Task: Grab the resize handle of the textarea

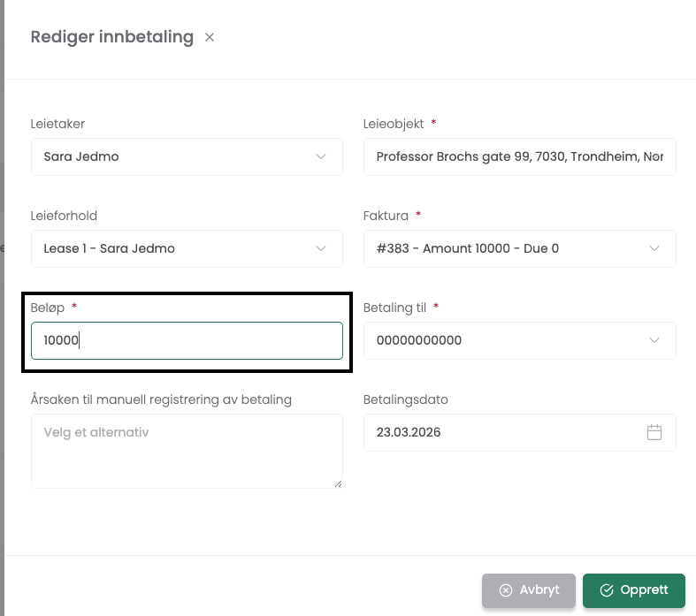Action: (x=337, y=483)
